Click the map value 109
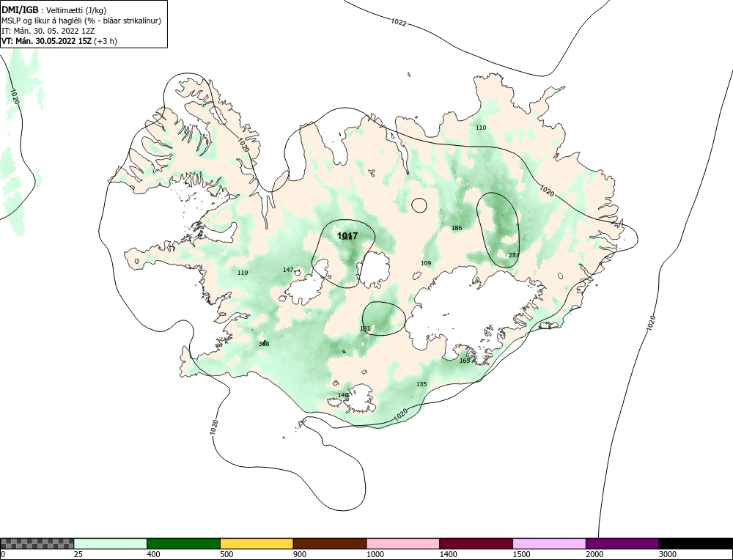The width and height of the screenshot is (733, 560). coord(426,263)
